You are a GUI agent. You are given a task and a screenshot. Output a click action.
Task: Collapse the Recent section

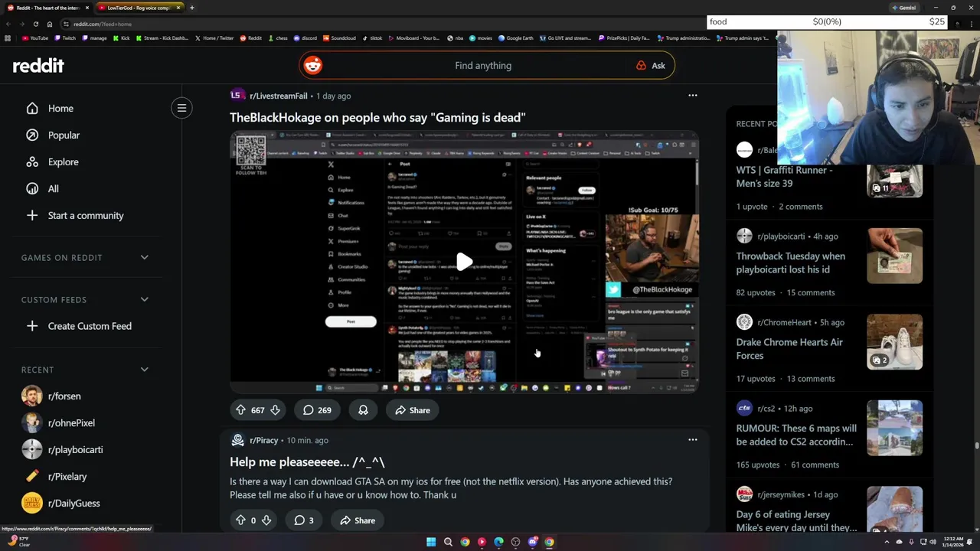(144, 370)
